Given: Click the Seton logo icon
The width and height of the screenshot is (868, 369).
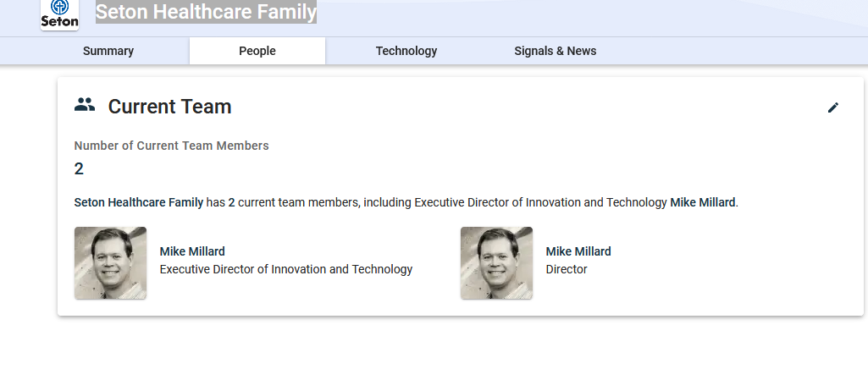Looking at the screenshot, I should (59, 14).
